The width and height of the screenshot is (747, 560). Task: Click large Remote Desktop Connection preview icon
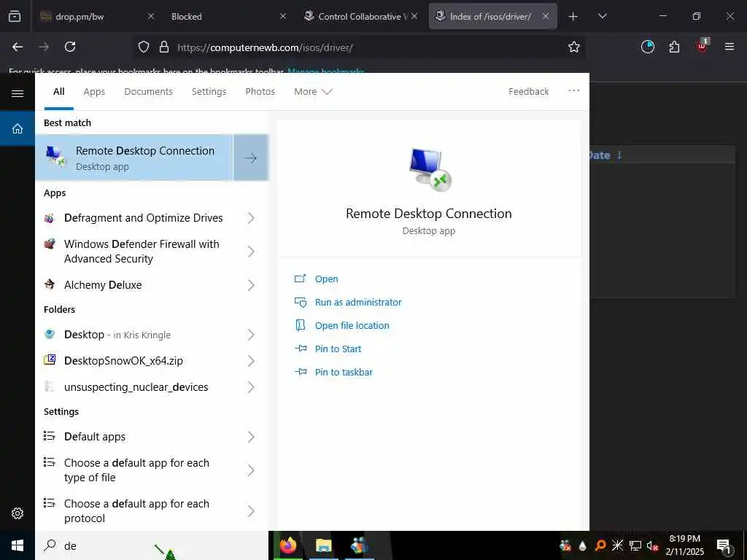[430, 169]
